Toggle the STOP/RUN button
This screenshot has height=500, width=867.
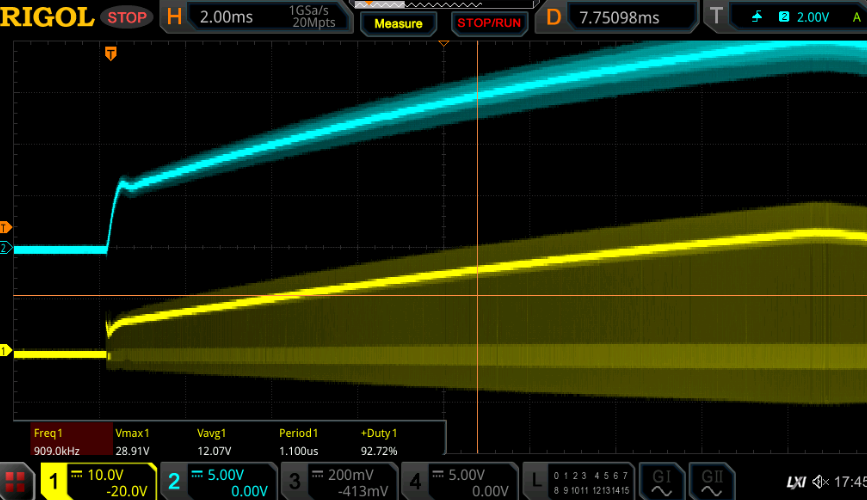489,23
